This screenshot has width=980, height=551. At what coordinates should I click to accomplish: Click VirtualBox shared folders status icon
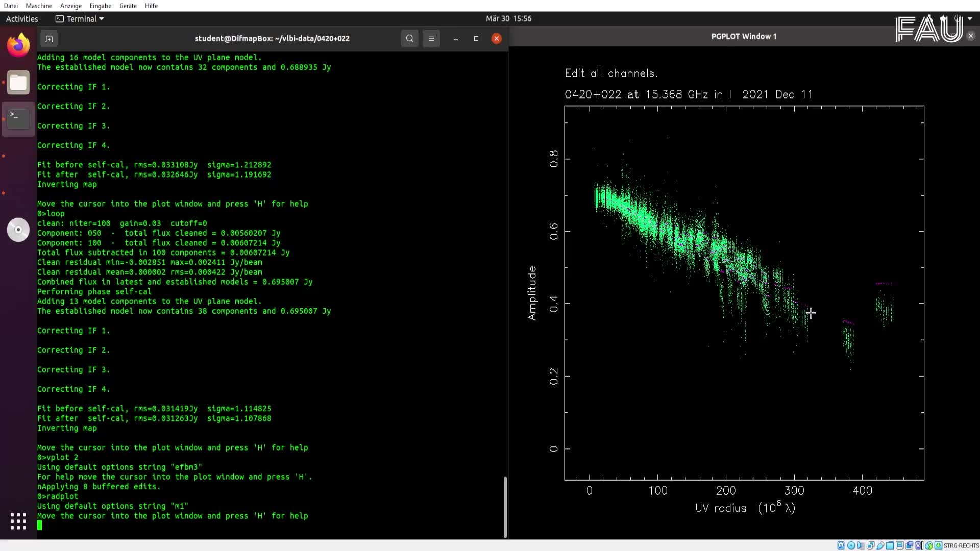tap(890, 545)
